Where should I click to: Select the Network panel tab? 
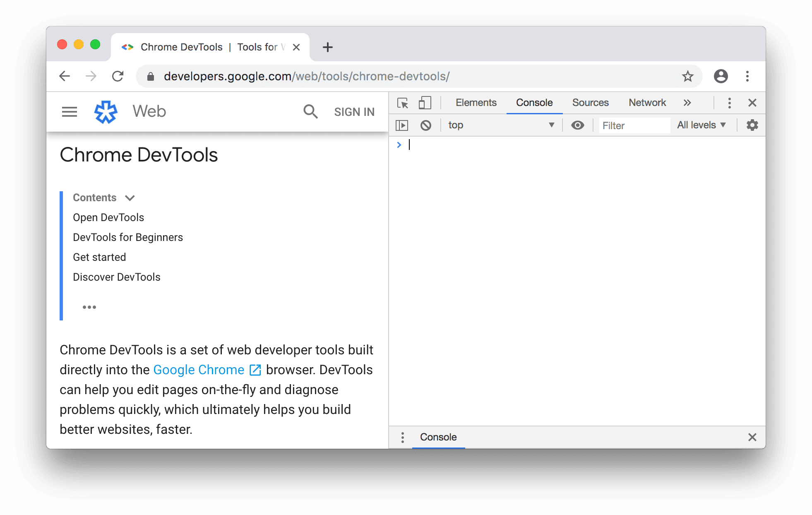647,102
